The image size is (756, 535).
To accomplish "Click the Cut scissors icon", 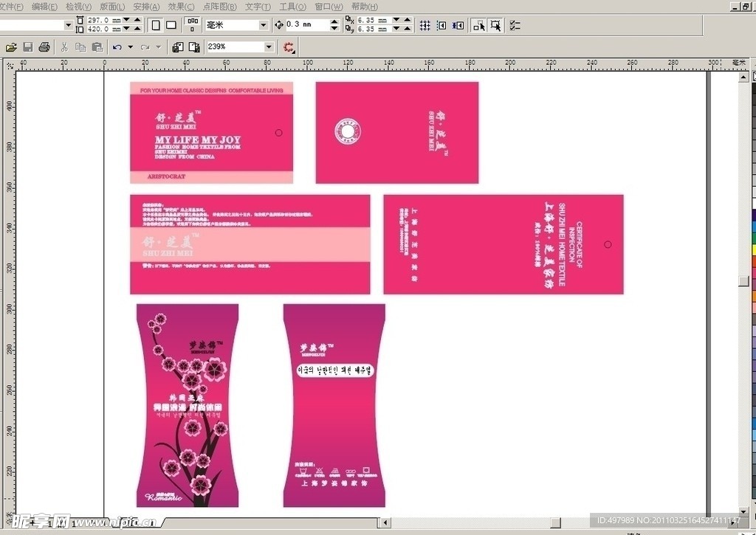I will [64, 46].
